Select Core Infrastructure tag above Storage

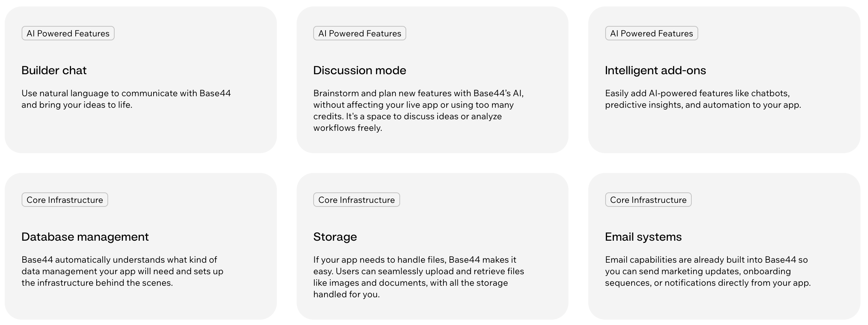point(356,200)
